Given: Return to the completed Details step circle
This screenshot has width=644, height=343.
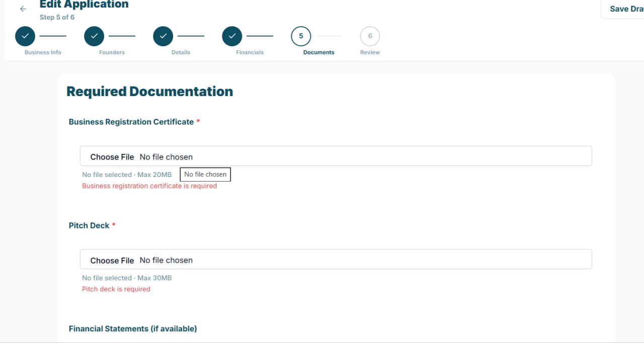Looking at the screenshot, I should point(163,36).
